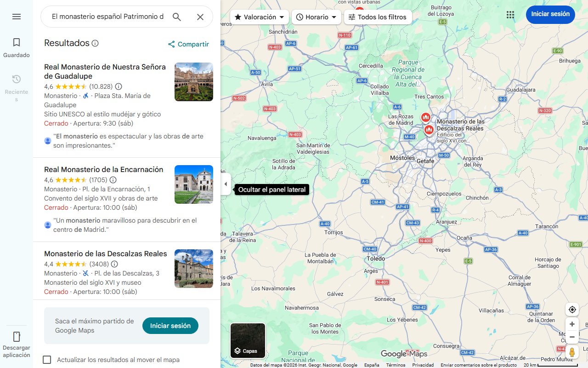Zoom in using the + map control
The height and width of the screenshot is (368, 588).
572,324
